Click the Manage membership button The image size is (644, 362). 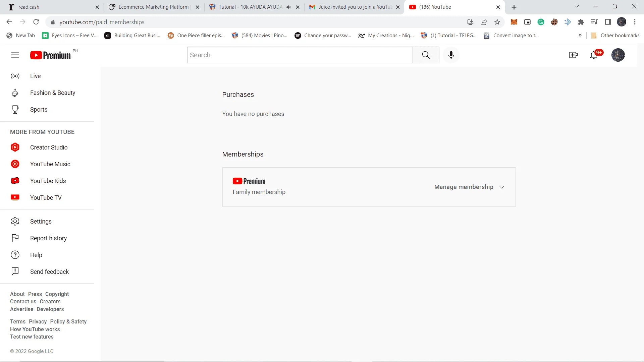pyautogui.click(x=469, y=187)
